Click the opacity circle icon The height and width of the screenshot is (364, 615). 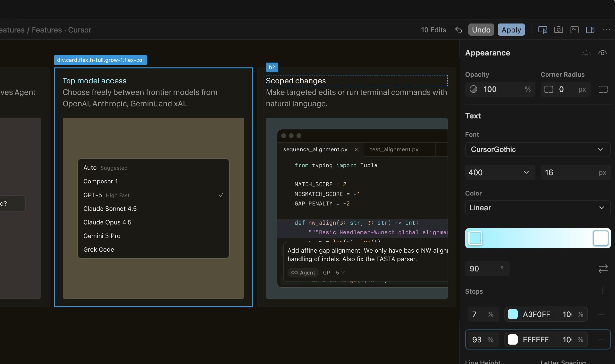click(473, 89)
